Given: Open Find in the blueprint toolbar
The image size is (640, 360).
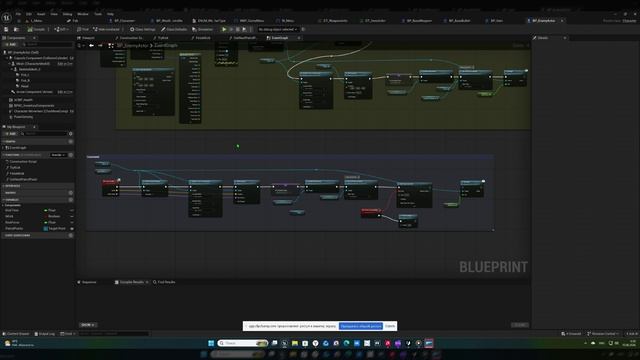Looking at the screenshot, I should pos(82,29).
